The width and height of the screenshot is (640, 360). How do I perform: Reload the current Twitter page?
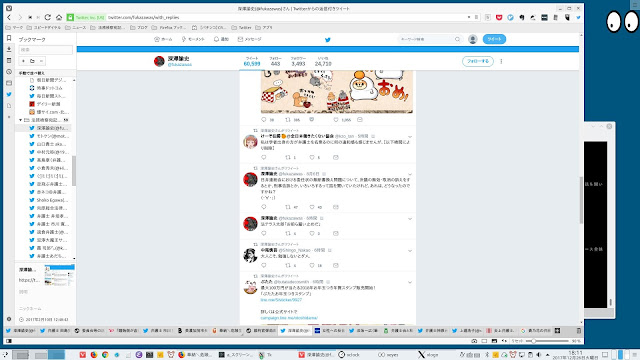pyautogui.click(x=48, y=17)
